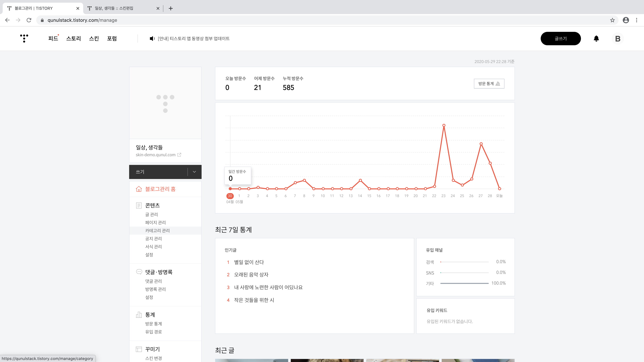Click the black 글쓰기 button

pyautogui.click(x=560, y=39)
